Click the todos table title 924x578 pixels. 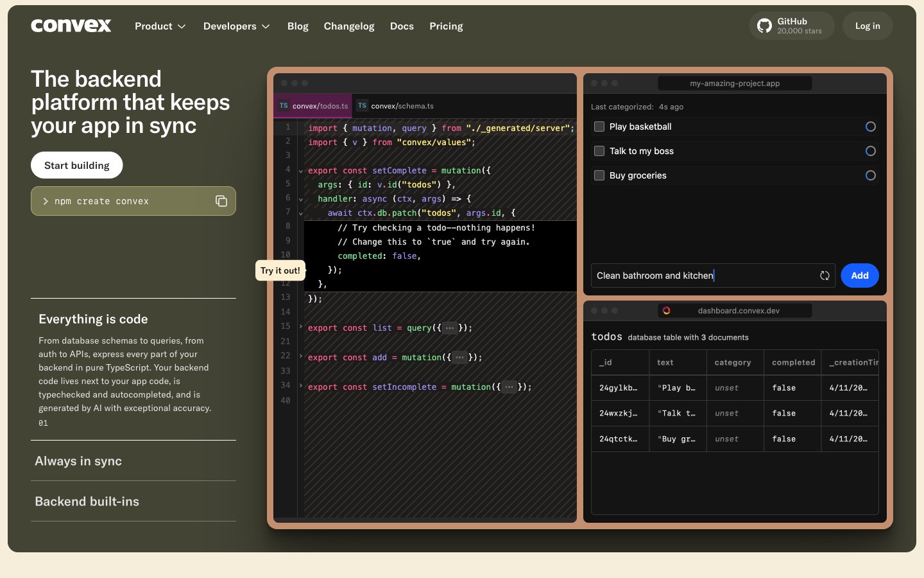[606, 337]
